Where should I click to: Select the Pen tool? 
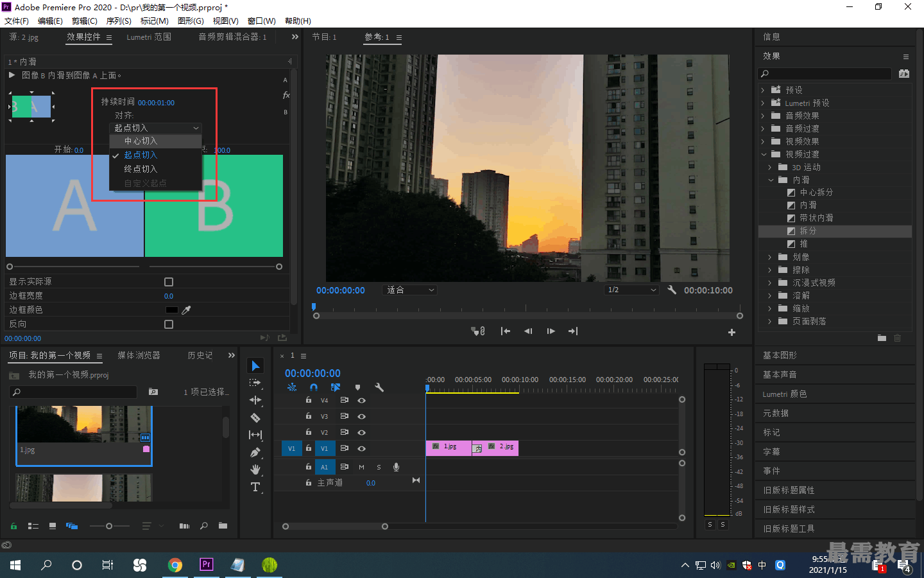point(255,452)
